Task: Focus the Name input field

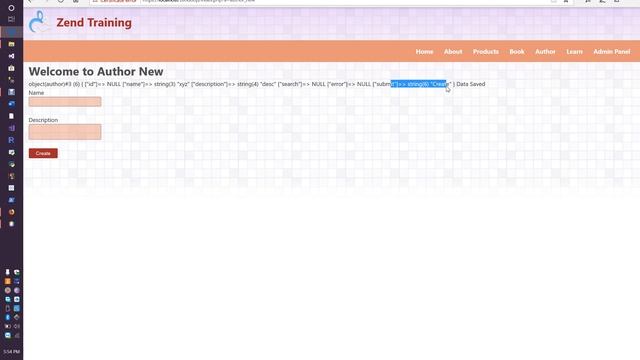Action: point(65,102)
